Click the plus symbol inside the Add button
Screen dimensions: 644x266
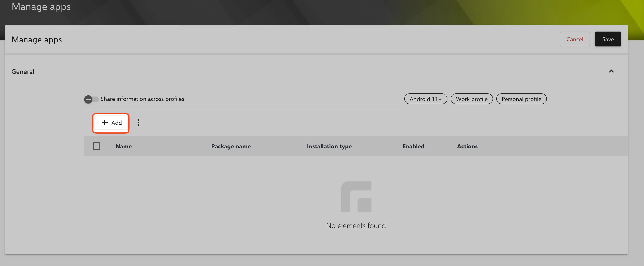tap(105, 122)
